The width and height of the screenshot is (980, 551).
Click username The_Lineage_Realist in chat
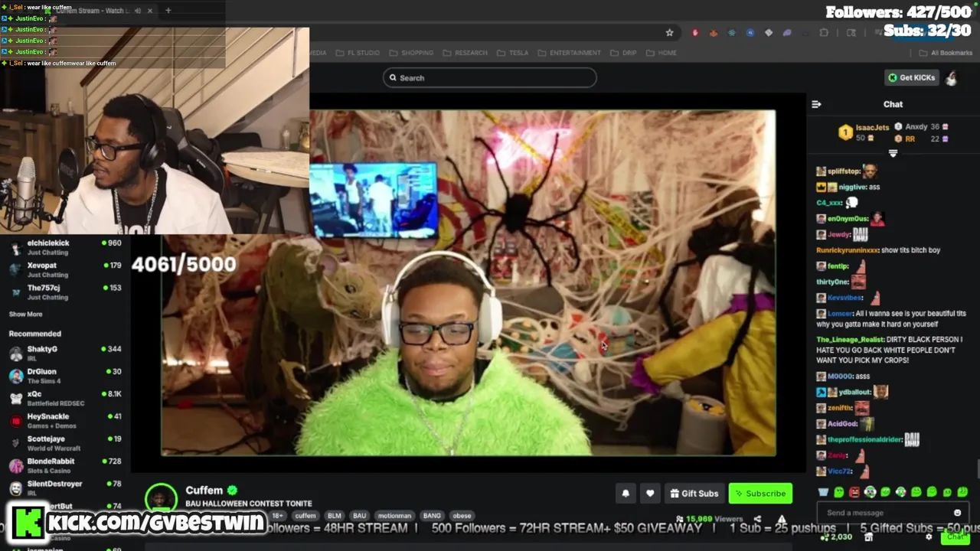click(x=850, y=339)
